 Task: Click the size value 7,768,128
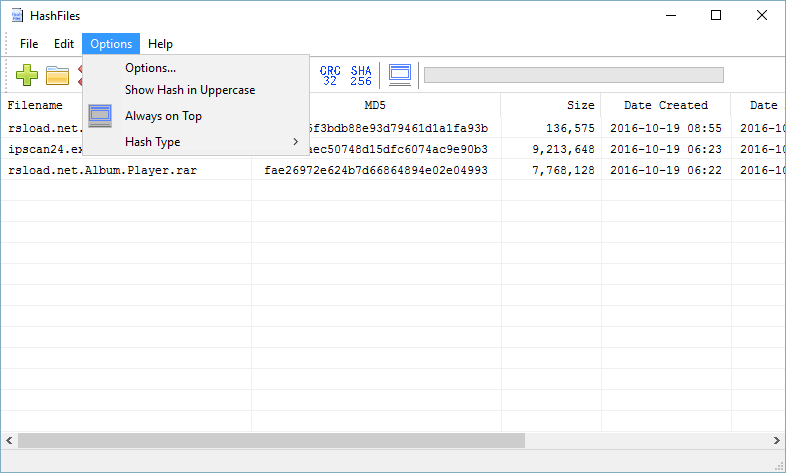(x=563, y=170)
